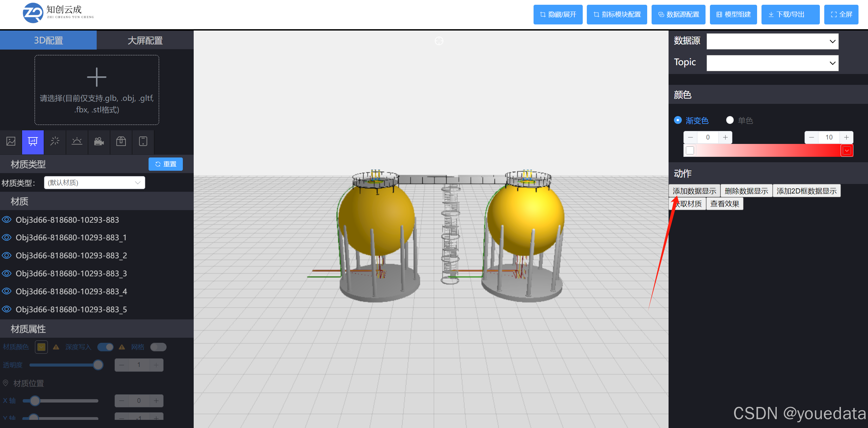
Task: Toggle the 深度写入 switch
Action: (x=105, y=347)
